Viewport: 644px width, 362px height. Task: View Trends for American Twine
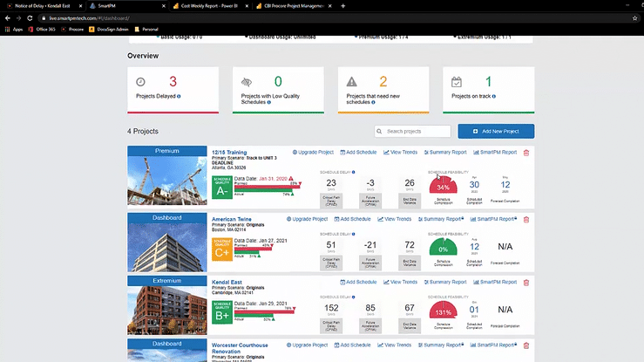click(x=394, y=219)
